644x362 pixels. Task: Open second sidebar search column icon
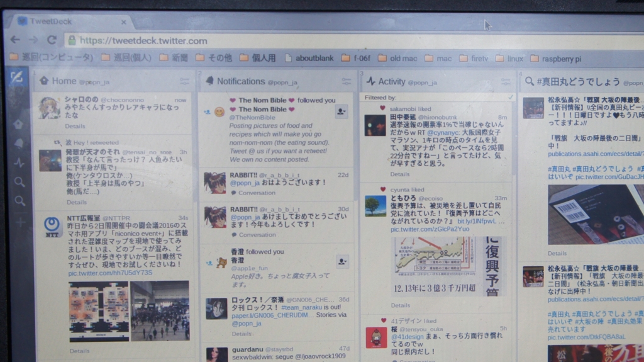pyautogui.click(x=19, y=201)
